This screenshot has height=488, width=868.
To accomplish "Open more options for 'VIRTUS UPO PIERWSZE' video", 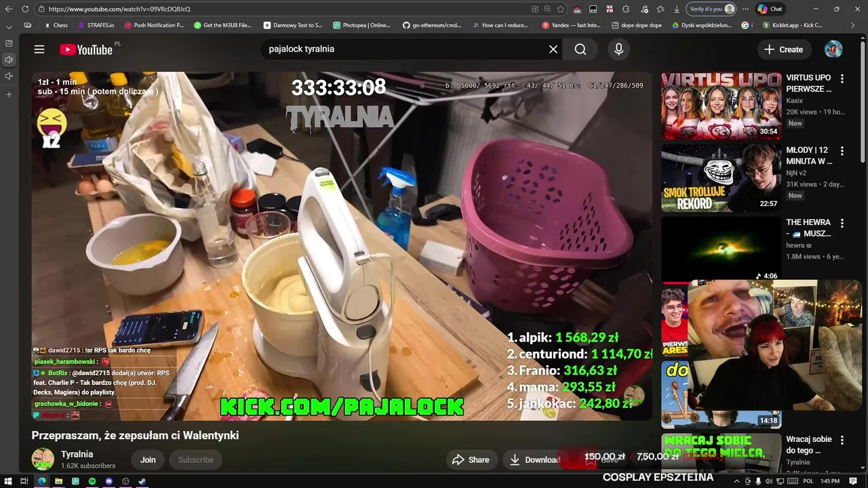I will point(842,79).
